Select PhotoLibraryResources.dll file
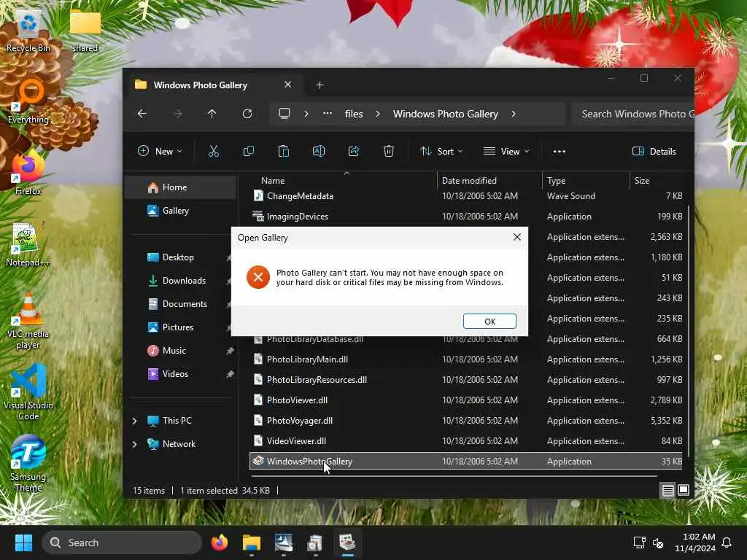The width and height of the screenshot is (747, 560). (x=466, y=380)
